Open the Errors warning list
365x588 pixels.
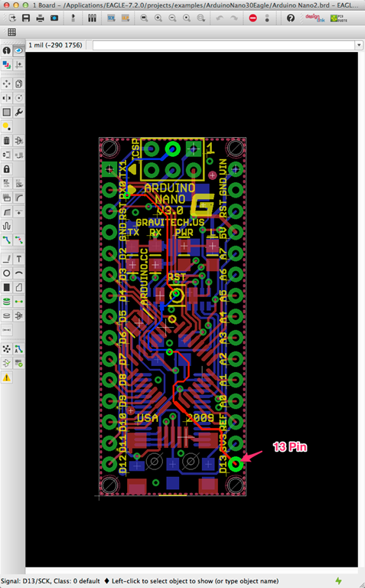click(x=7, y=377)
